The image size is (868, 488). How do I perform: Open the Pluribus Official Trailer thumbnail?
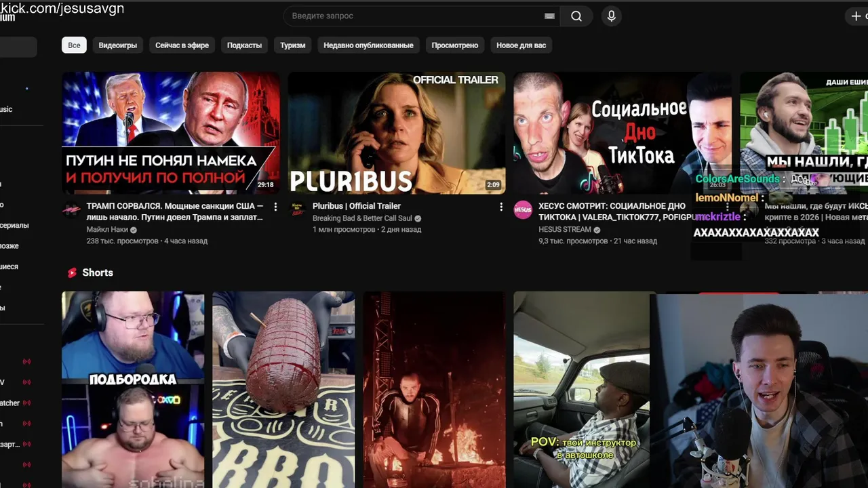coord(397,133)
